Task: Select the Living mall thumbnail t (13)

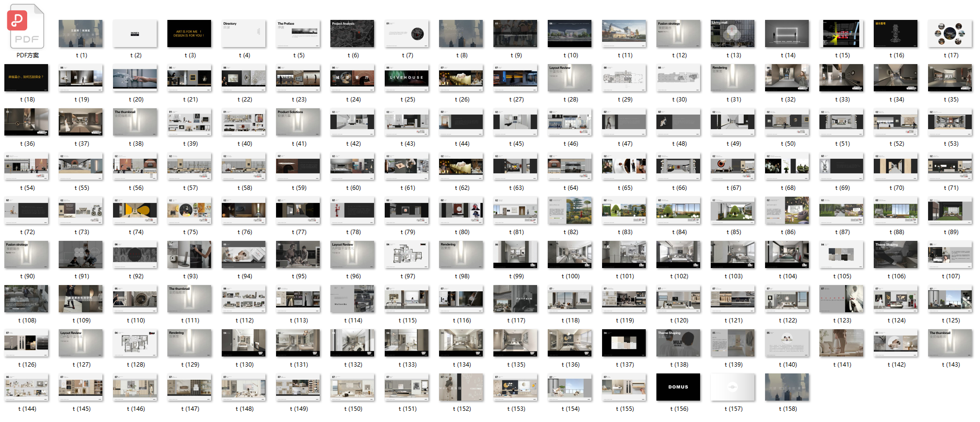Action: [x=733, y=34]
